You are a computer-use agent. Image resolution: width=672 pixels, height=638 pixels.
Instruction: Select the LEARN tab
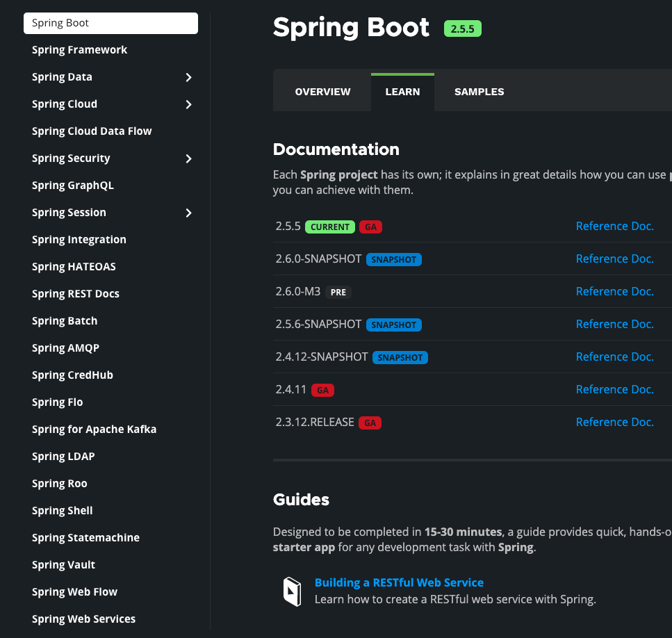[402, 92]
